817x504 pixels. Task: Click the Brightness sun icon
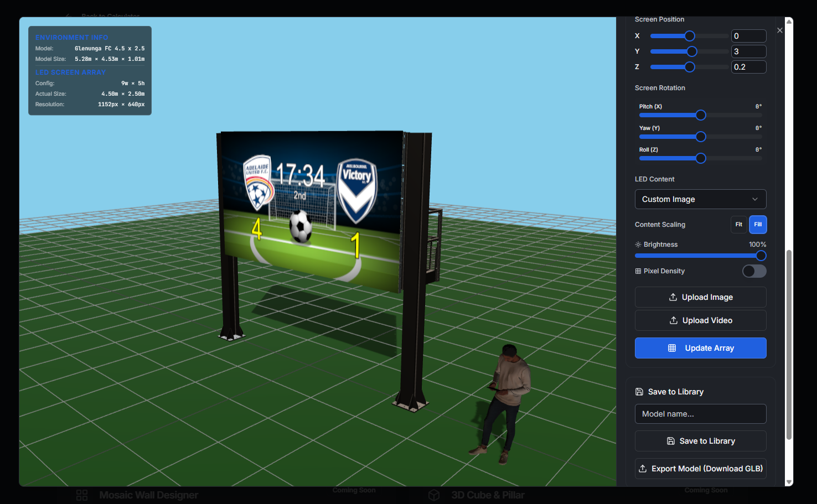pos(638,244)
